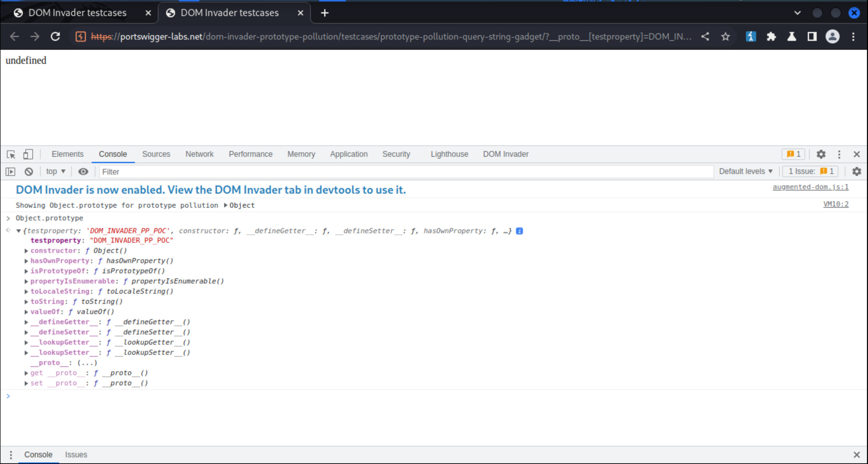Screen dimensions: 868x464
Task: Open the Performance tab
Action: (x=251, y=154)
